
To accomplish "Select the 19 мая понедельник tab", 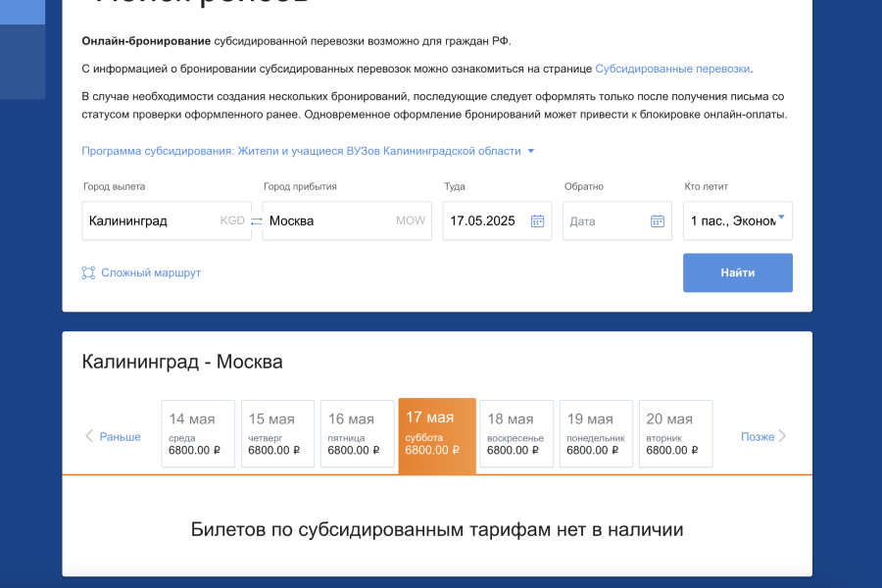I will coord(595,432).
